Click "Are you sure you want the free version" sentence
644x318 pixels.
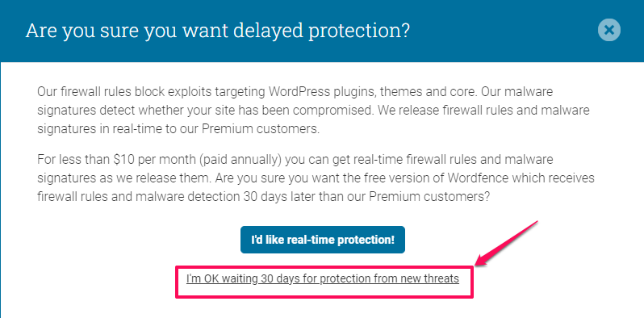point(329,178)
